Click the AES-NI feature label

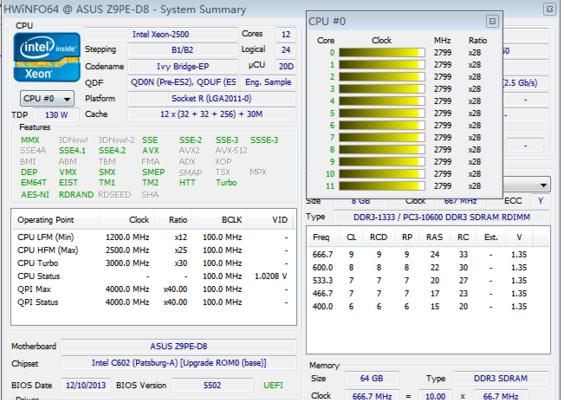pyautogui.click(x=35, y=195)
